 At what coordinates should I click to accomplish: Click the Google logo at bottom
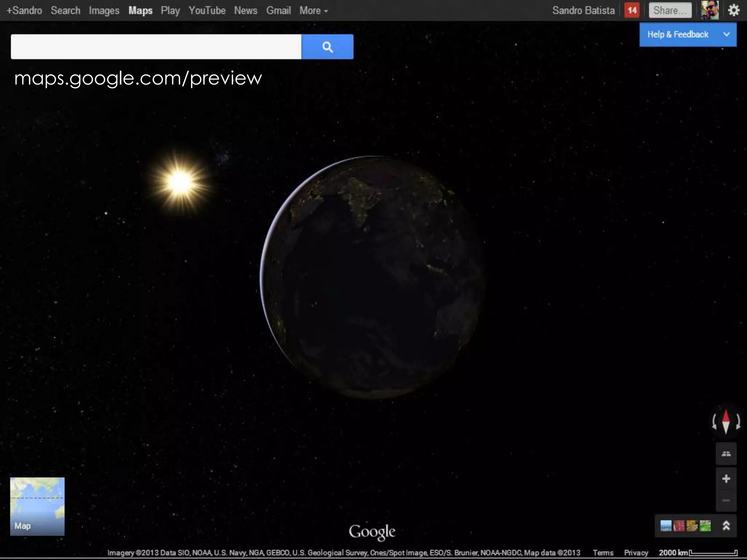click(372, 532)
